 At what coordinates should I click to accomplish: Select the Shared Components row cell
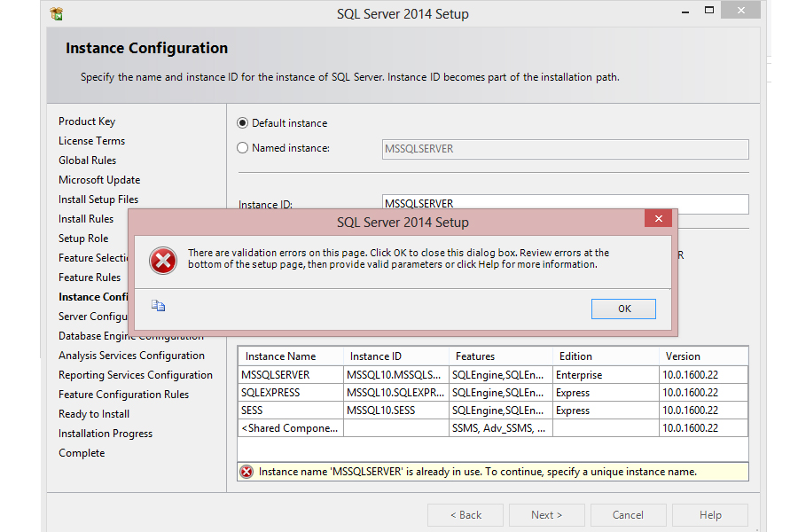click(291, 428)
